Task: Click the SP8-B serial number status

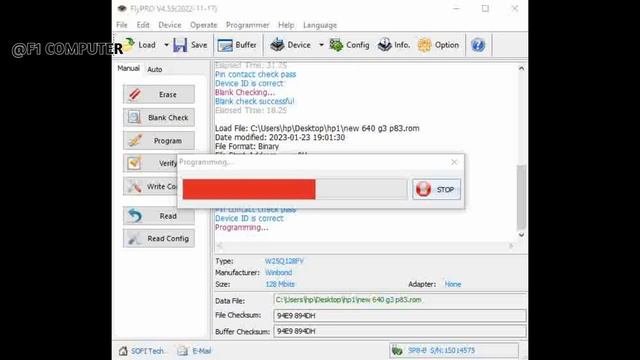Action: pos(454,350)
